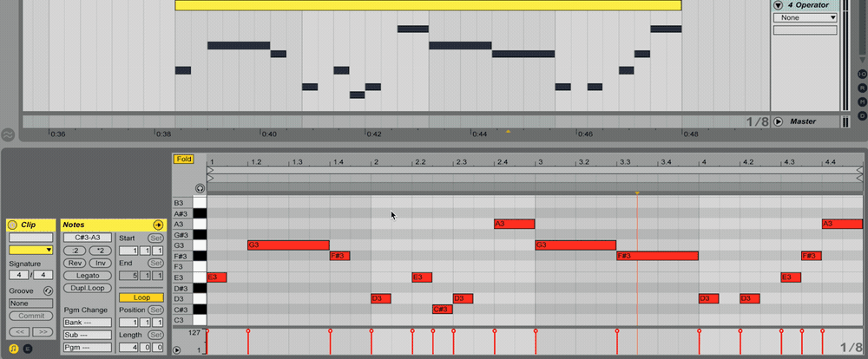Apply Legato to the notes
This screenshot has width=868, height=359.
coord(88,276)
